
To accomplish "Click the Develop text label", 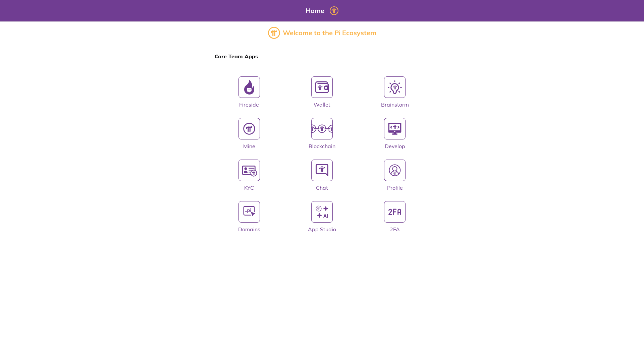I will (394, 146).
